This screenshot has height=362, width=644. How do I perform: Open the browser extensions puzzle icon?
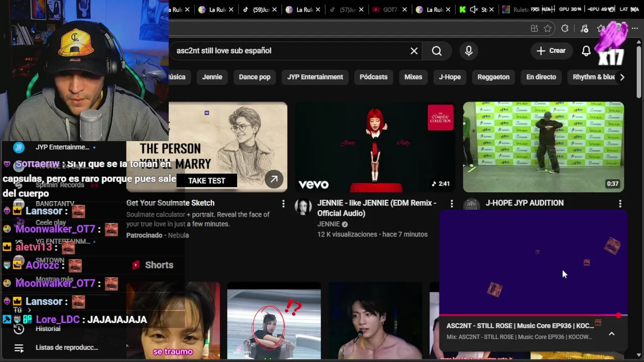pyautogui.click(x=565, y=29)
